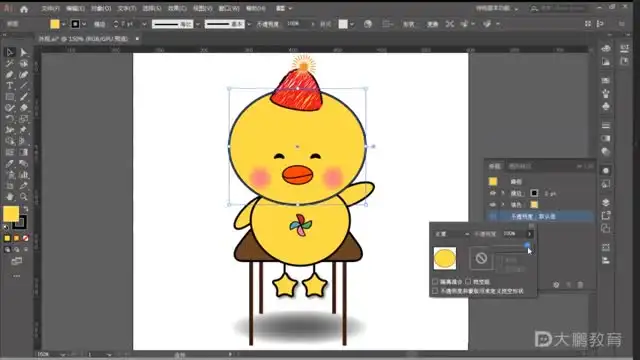Screen dimensions: 640x360
Task: Open the Window (W) menu
Action: coord(229,9)
